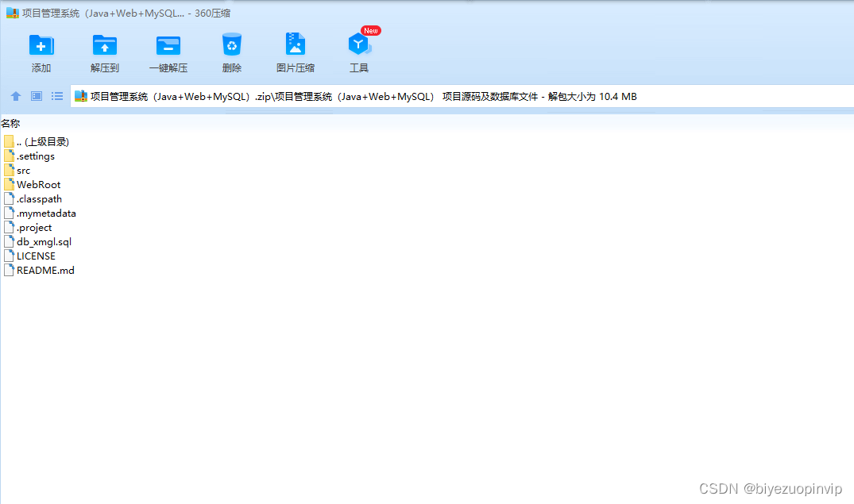Open the 工具 (Tools) panel with New badge
Screen dimensions: 854x504
click(358, 50)
